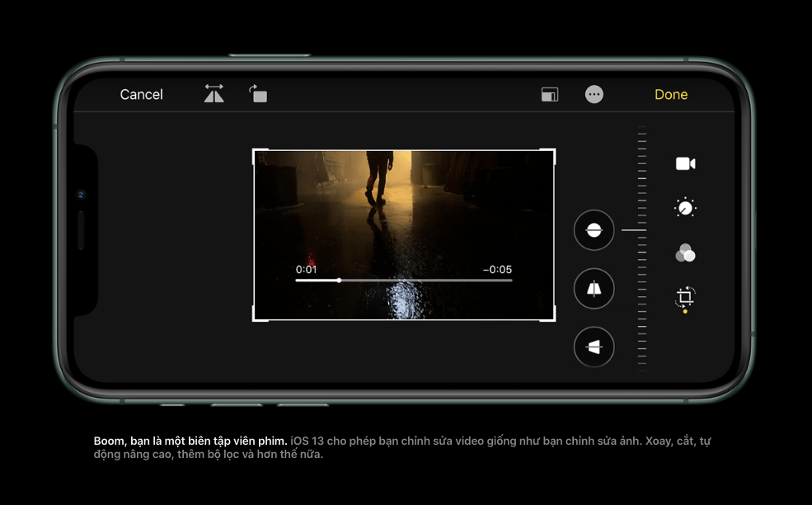Screen dimensions: 812x505
Task: Tap Done to save video edits
Action: point(671,94)
